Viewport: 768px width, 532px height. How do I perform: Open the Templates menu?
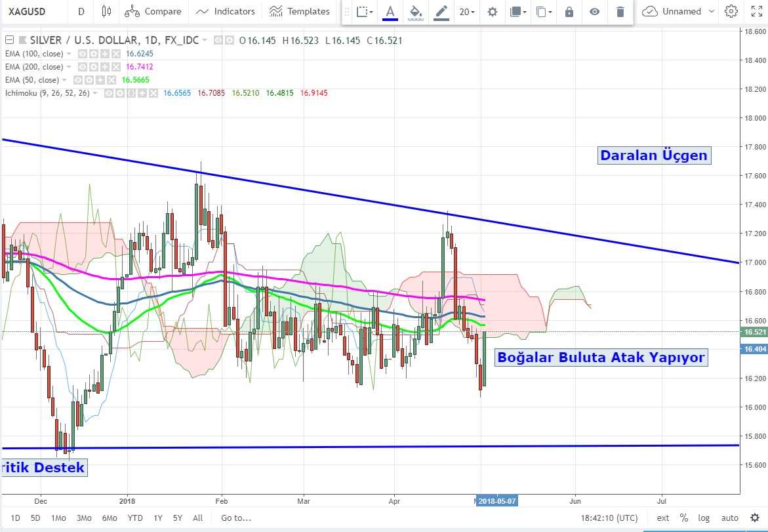[x=300, y=11]
